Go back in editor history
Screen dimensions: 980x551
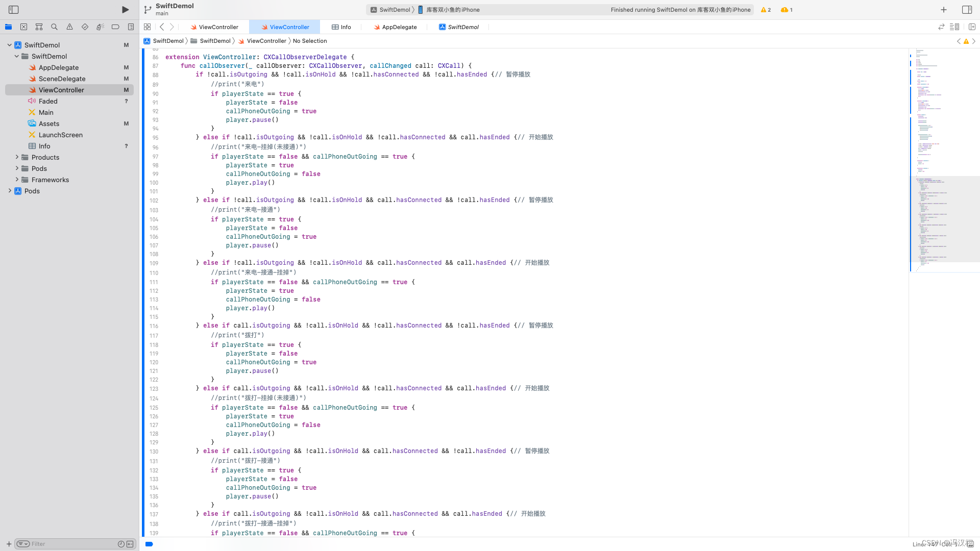pyautogui.click(x=162, y=27)
